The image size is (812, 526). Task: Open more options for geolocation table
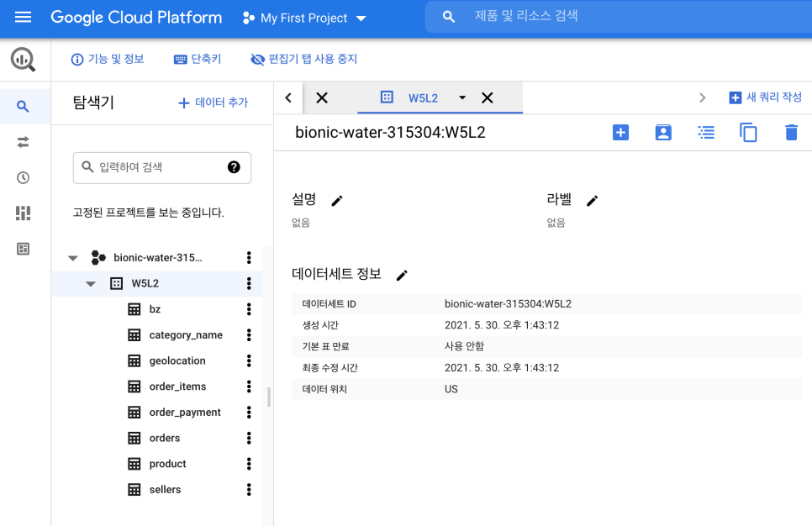pyautogui.click(x=249, y=360)
